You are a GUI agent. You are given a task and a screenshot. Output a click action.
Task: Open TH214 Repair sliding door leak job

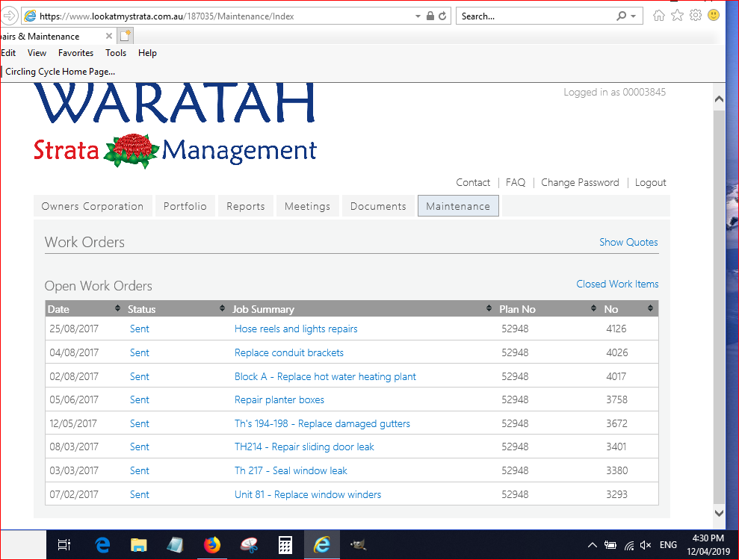[x=304, y=447]
